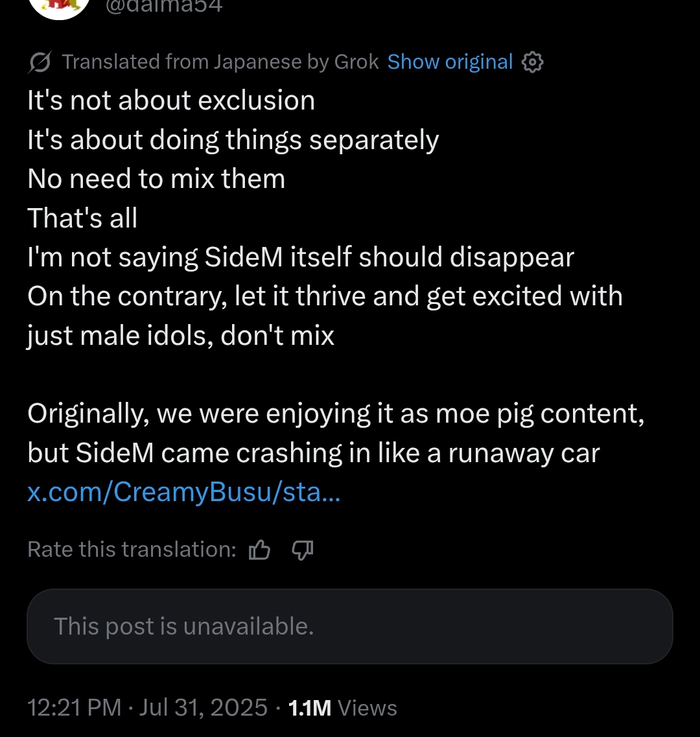The width and height of the screenshot is (700, 737).
Task: Show original Japanese text
Action: (450, 62)
